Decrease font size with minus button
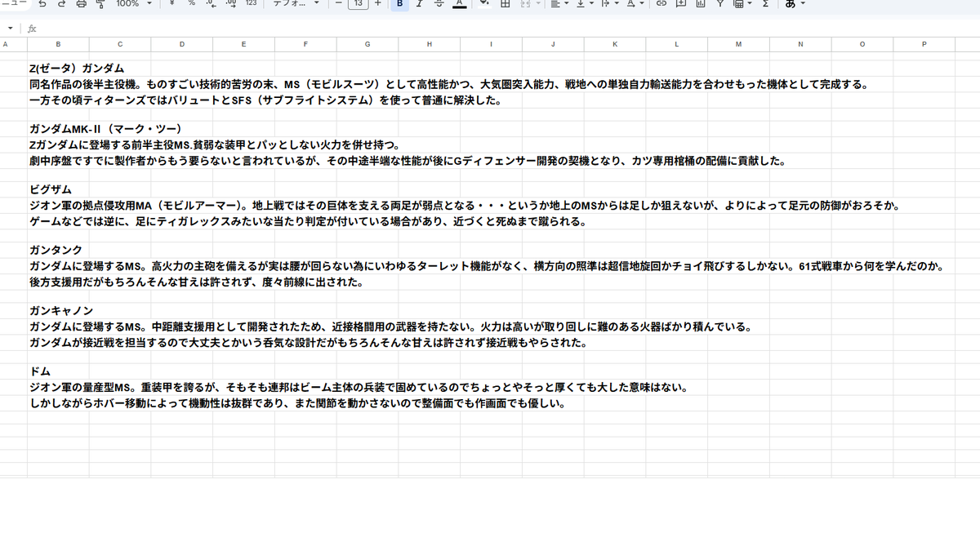 (339, 4)
